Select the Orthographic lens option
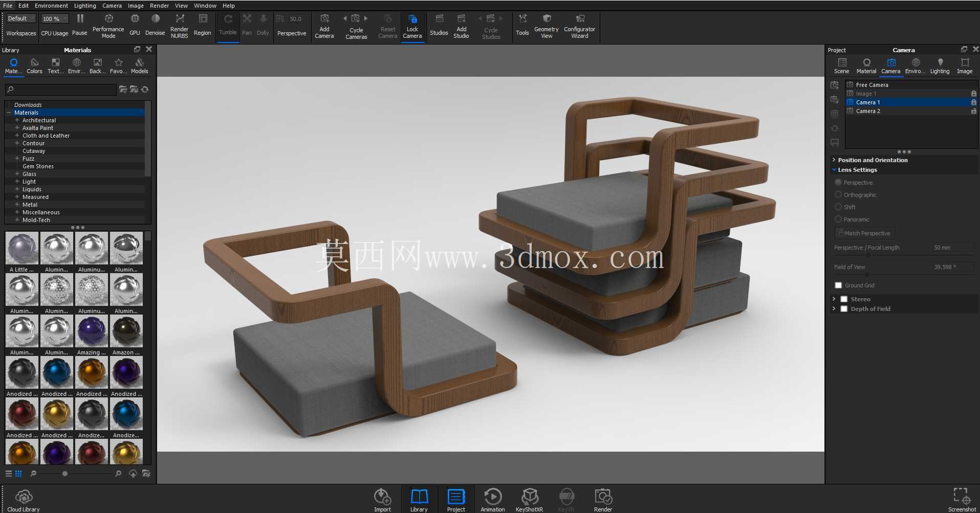 click(x=838, y=195)
